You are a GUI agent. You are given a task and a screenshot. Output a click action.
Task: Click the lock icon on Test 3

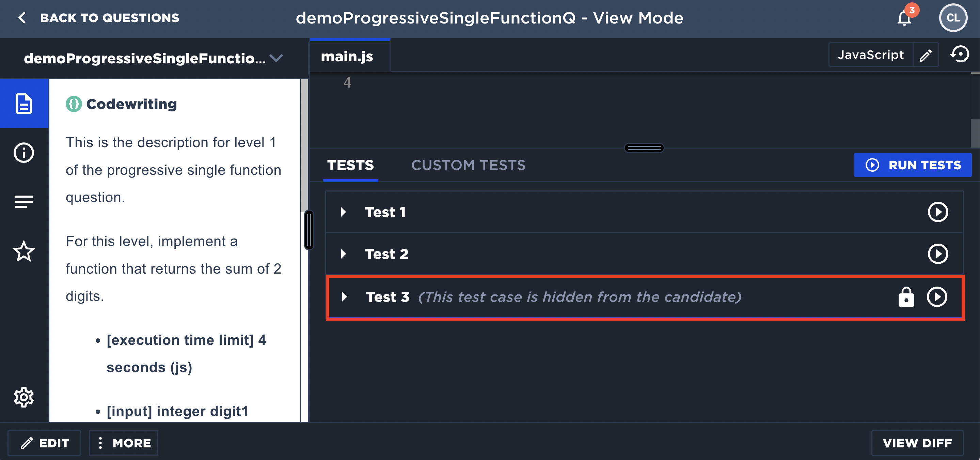(906, 297)
